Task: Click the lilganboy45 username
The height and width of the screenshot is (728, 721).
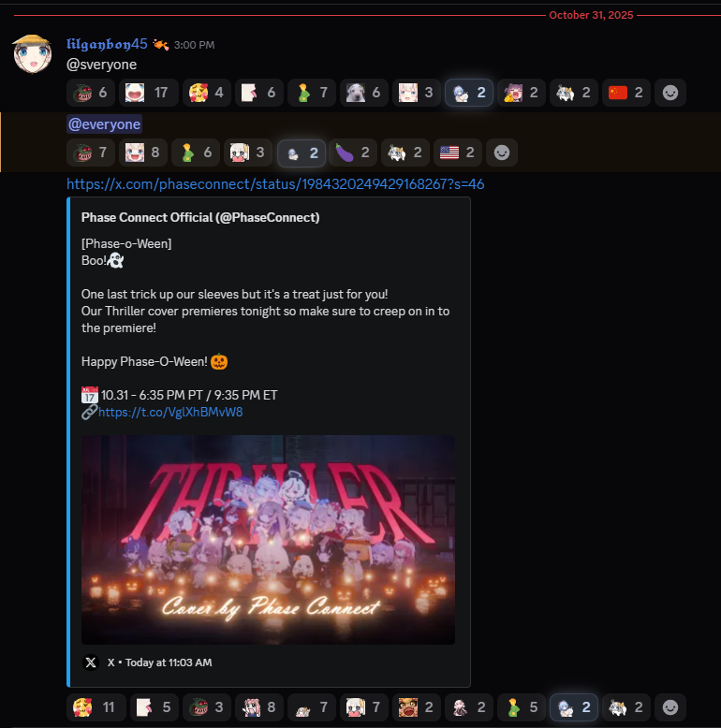Action: pos(107,44)
